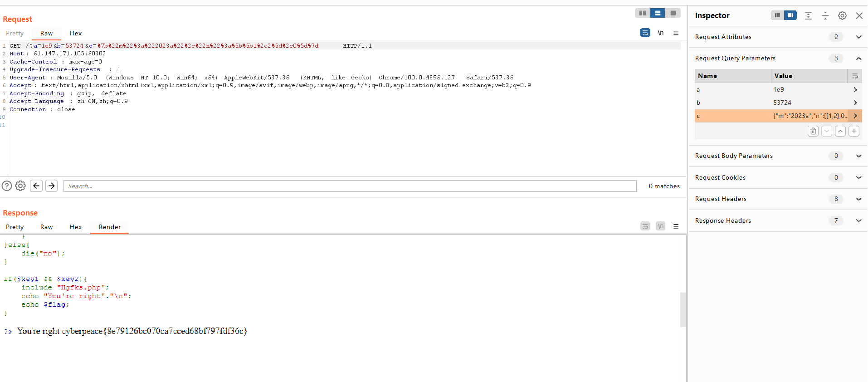Toggle word wrap in the response viewer
868x382 pixels.
(x=645, y=226)
